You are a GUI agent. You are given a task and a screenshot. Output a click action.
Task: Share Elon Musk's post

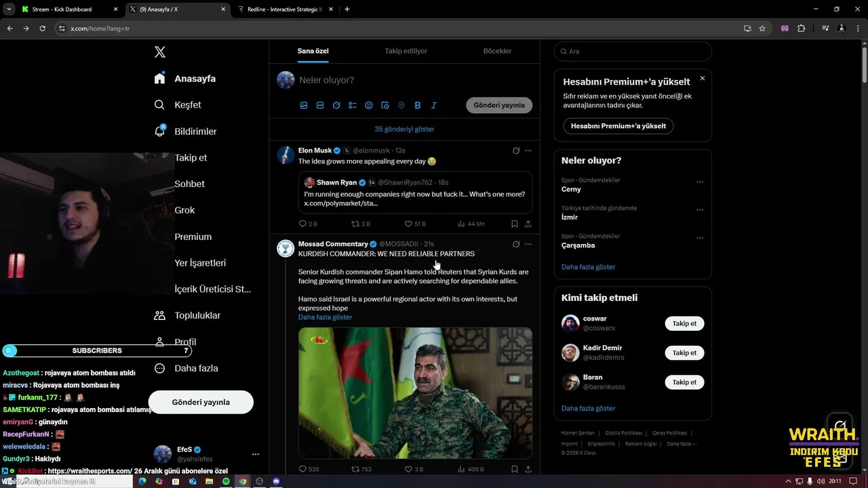[528, 224]
